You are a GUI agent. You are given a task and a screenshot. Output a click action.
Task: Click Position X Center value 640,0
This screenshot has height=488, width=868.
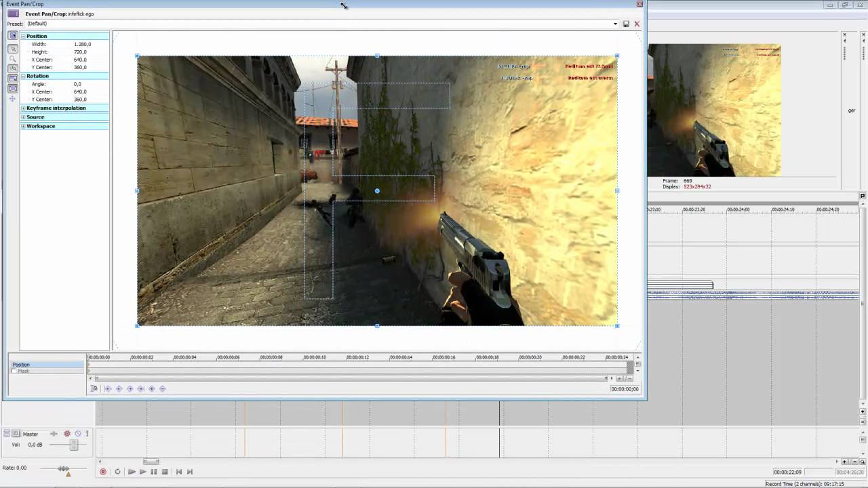pos(80,60)
